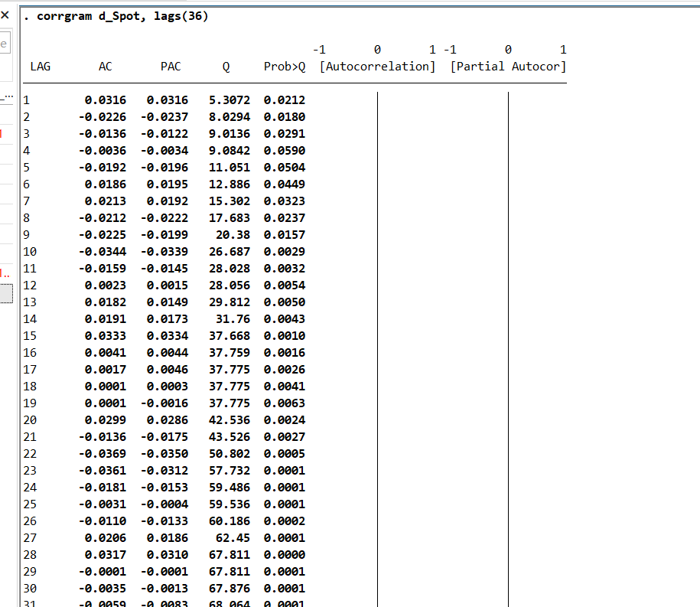The height and width of the screenshot is (607, 700).
Task: Select AC value 0.0017 in lag 17
Action: [106, 370]
